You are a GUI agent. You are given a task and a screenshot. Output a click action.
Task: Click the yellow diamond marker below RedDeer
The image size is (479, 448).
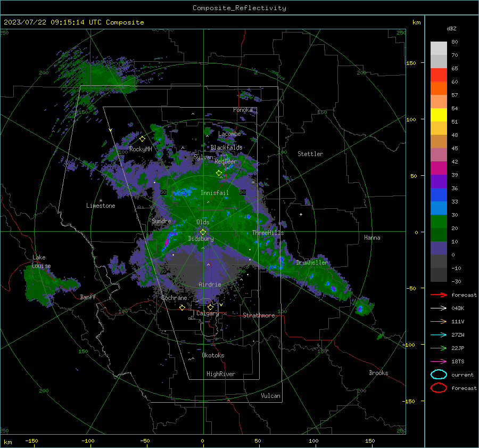219,173
